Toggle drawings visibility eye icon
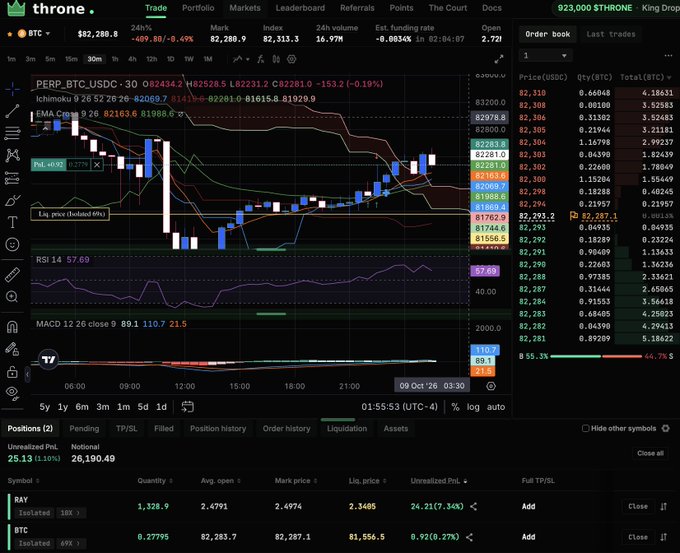Viewport: 680px width, 553px height. (x=12, y=393)
